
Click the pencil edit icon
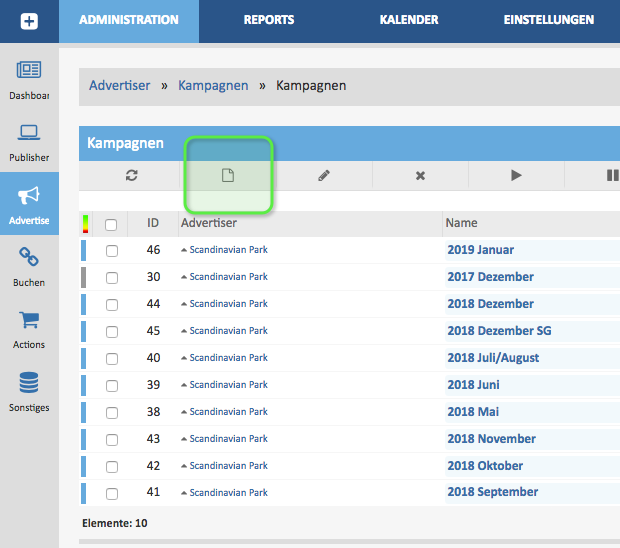pos(323,175)
